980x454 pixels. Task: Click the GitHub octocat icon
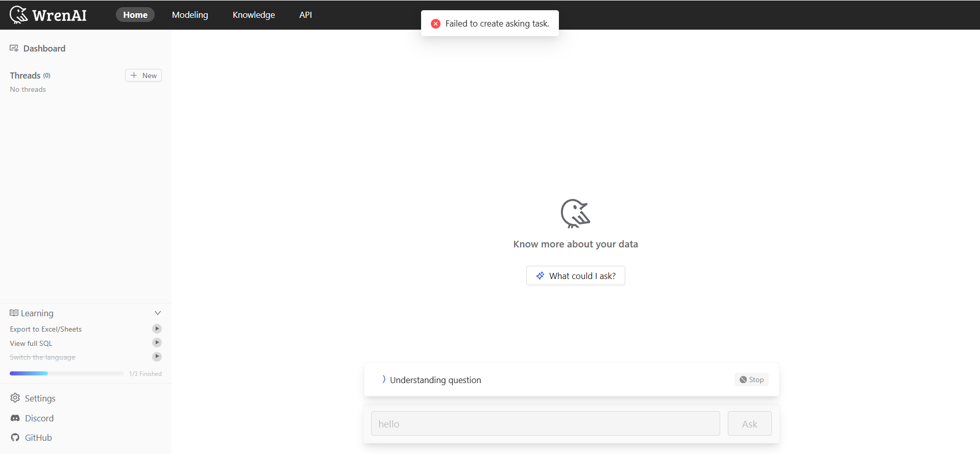[15, 437]
